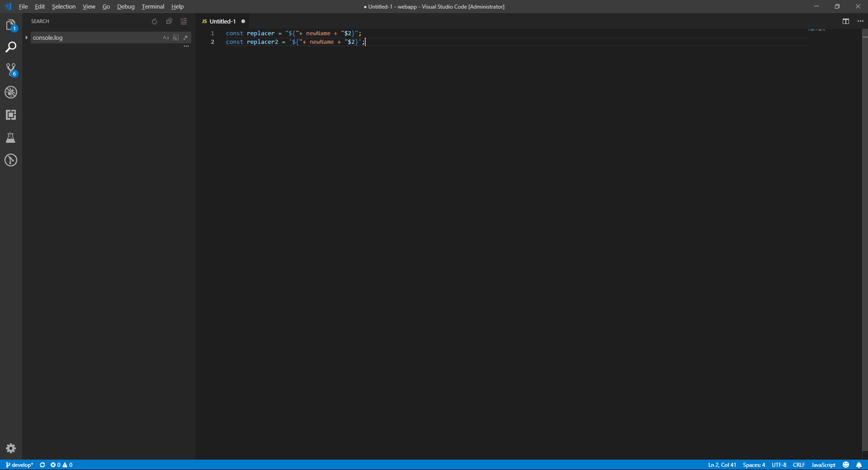Refresh the search results

tap(154, 21)
